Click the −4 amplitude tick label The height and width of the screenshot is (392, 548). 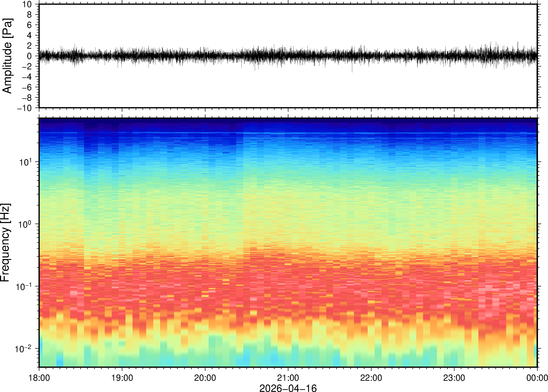pyautogui.click(x=27, y=77)
